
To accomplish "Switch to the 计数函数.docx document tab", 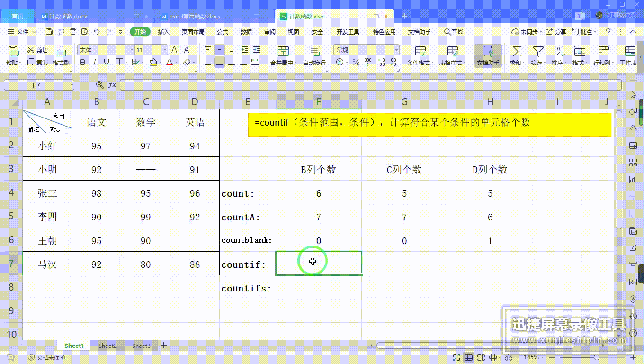I will 95,16.
